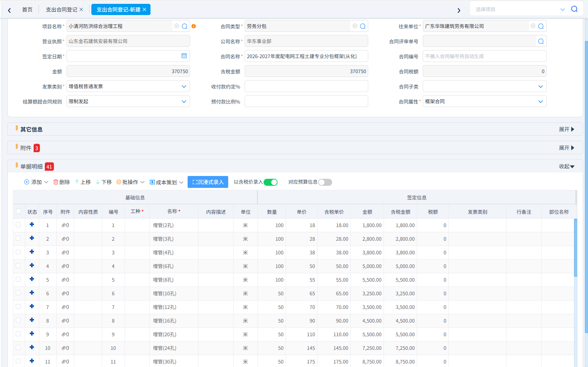588x367 pixels.
Task: Clear the 项目名称 field with its clear icon
Action: tap(177, 26)
